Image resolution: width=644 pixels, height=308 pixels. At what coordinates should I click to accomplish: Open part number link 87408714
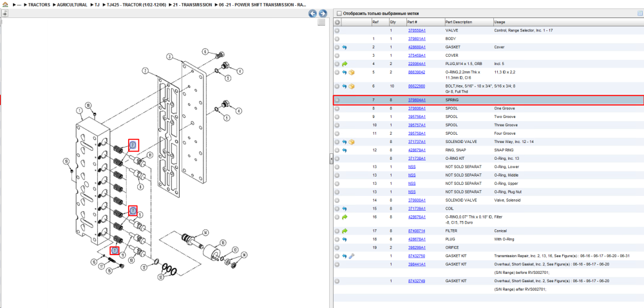(416, 231)
